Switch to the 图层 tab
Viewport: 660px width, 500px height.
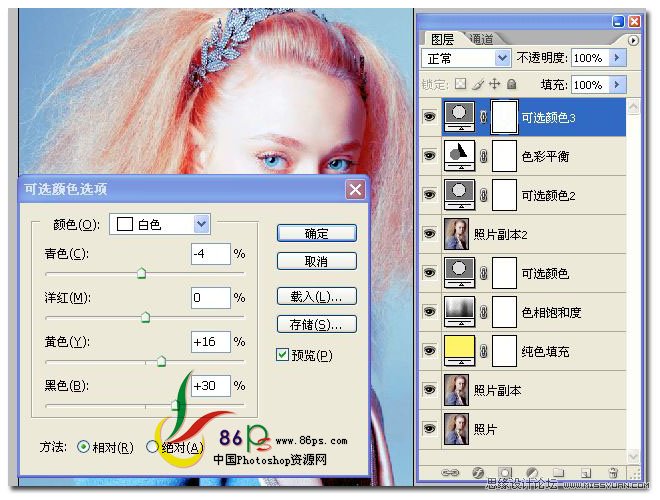[x=442, y=40]
